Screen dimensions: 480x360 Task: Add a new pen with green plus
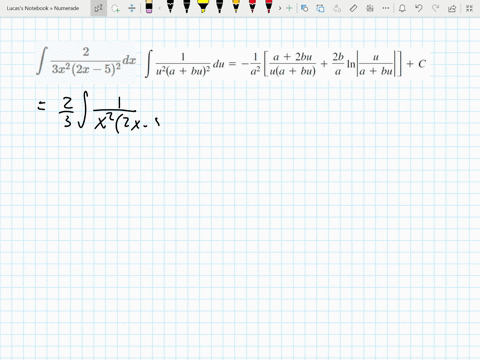289,8
